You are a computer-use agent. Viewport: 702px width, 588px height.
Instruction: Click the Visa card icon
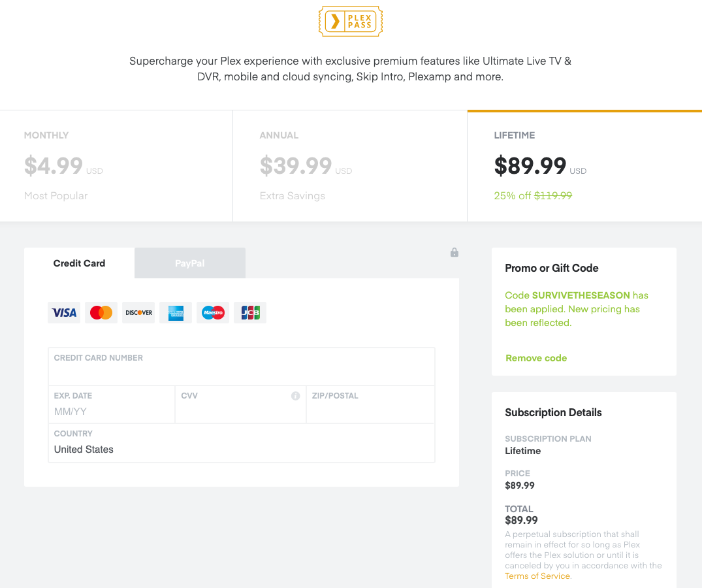click(x=64, y=313)
